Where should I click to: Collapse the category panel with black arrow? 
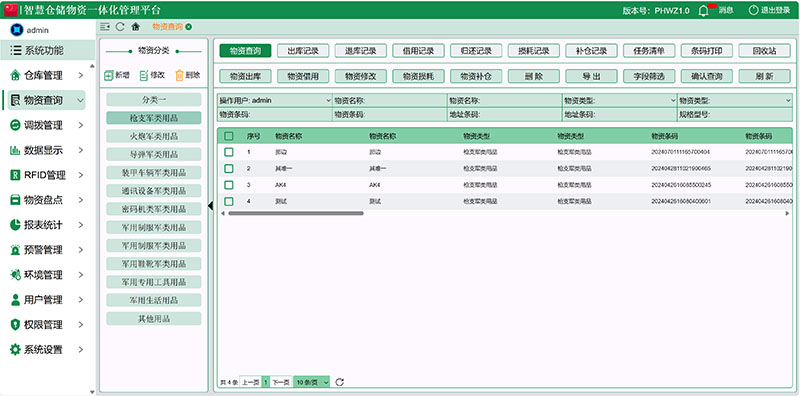[x=210, y=206]
